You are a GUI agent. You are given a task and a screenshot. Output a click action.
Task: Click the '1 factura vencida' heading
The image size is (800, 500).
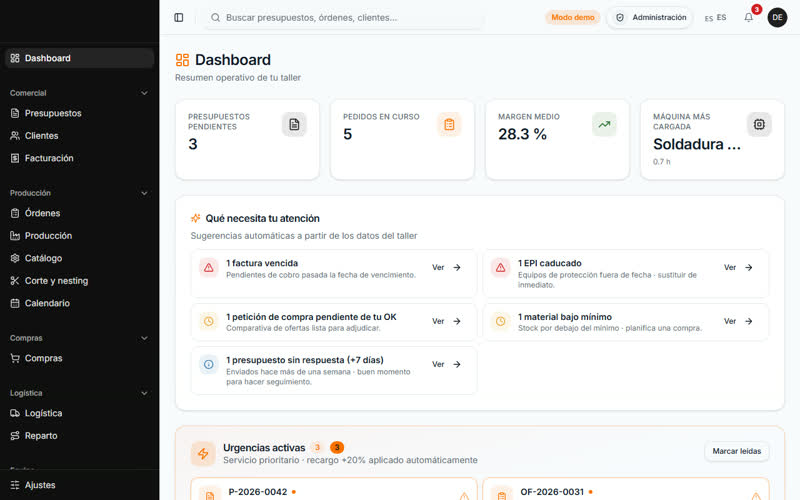coord(262,263)
